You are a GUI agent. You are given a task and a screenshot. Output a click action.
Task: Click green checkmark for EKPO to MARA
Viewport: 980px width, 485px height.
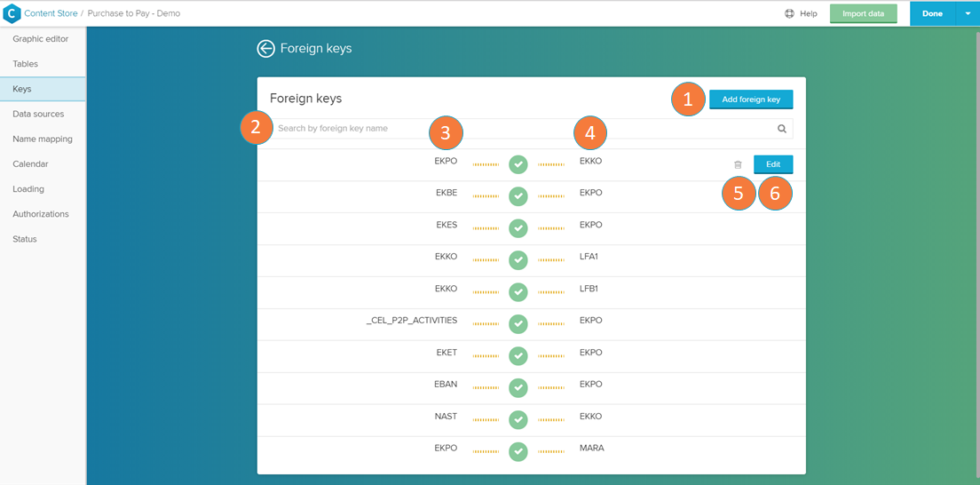pos(518,452)
